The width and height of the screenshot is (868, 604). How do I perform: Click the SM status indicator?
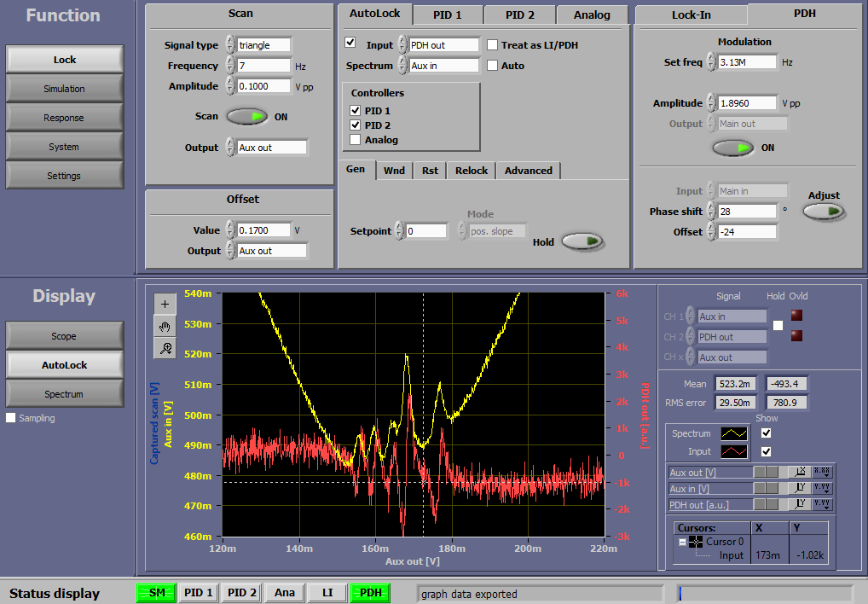point(157,593)
